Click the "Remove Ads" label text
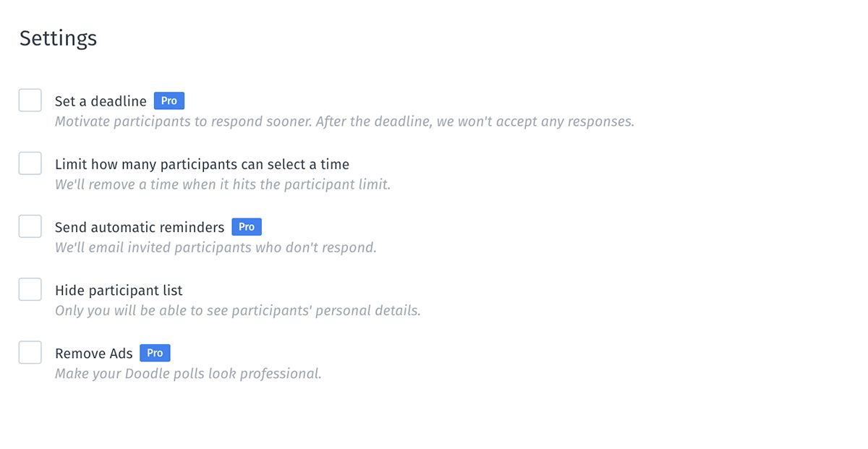 (x=94, y=354)
